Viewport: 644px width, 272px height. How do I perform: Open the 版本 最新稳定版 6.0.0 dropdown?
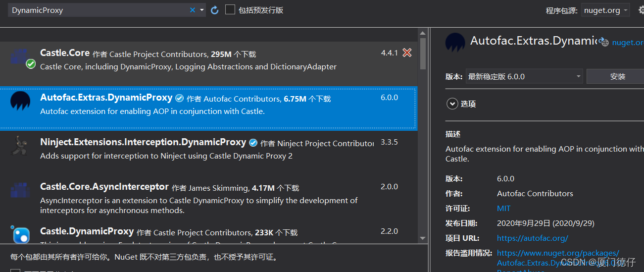tap(524, 76)
